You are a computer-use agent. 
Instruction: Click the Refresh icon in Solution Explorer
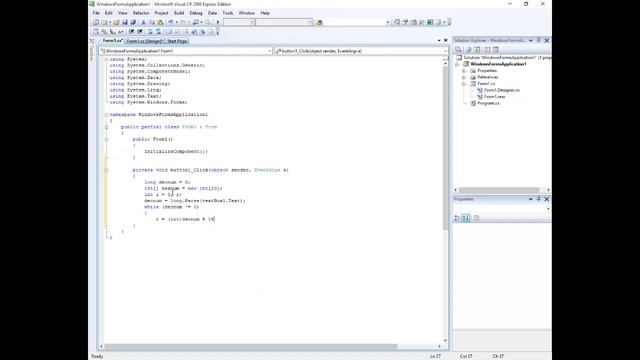point(477,49)
